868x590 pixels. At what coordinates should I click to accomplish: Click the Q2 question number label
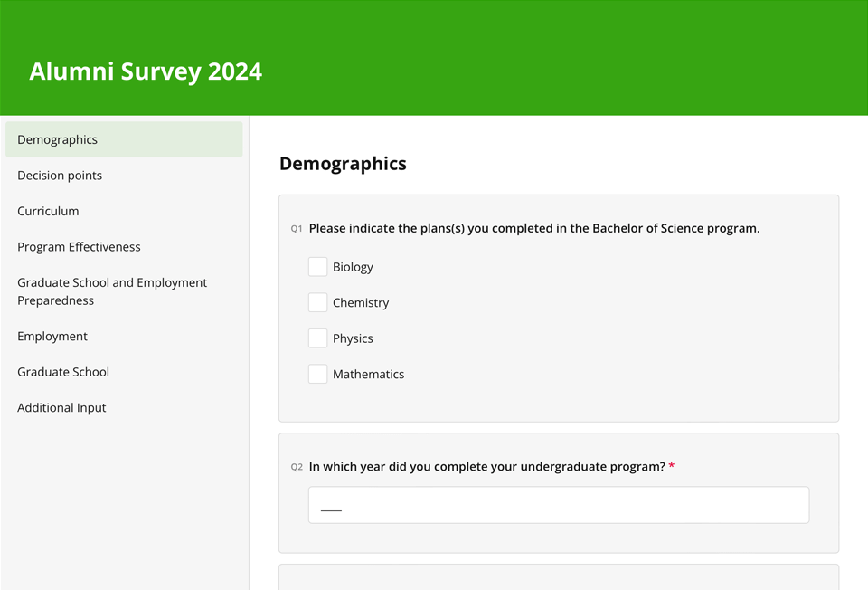[x=297, y=468]
